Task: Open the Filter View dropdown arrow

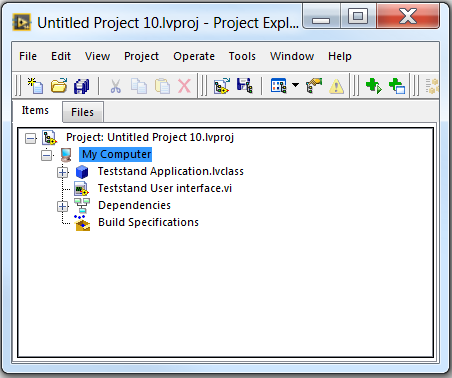Action: (295, 85)
